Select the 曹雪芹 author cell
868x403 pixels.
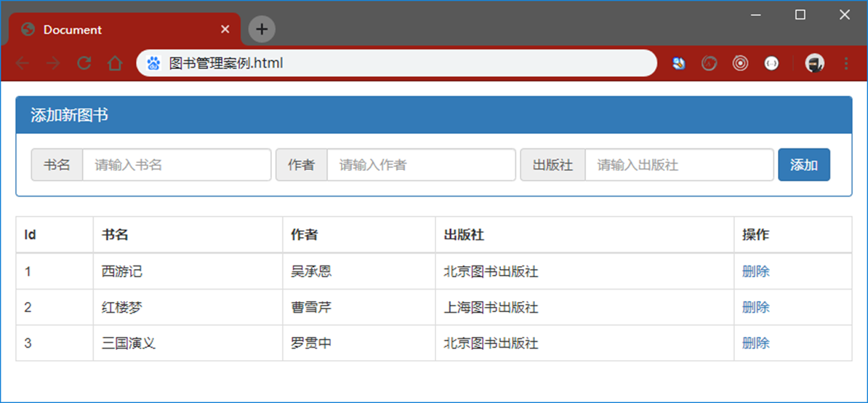[x=358, y=307]
